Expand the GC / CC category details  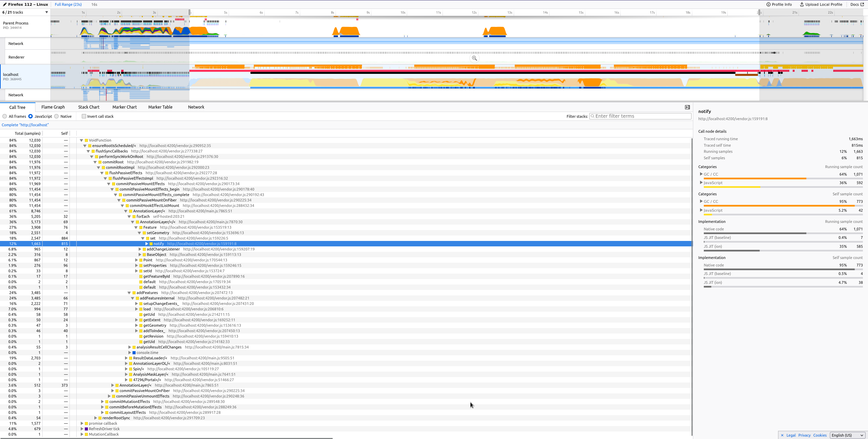(701, 174)
